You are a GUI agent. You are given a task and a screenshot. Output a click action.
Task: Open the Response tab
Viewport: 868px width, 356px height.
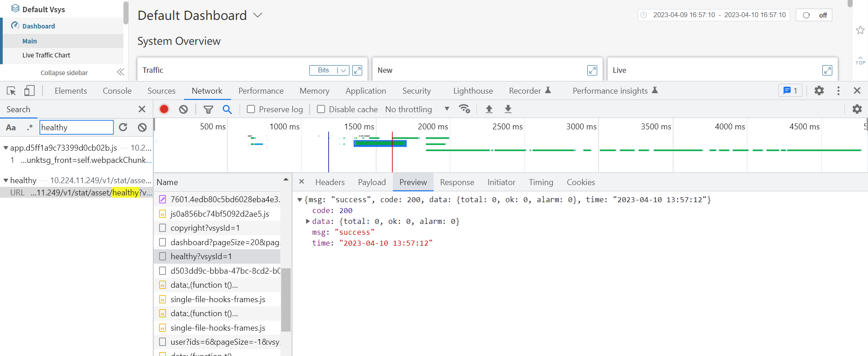coord(457,182)
